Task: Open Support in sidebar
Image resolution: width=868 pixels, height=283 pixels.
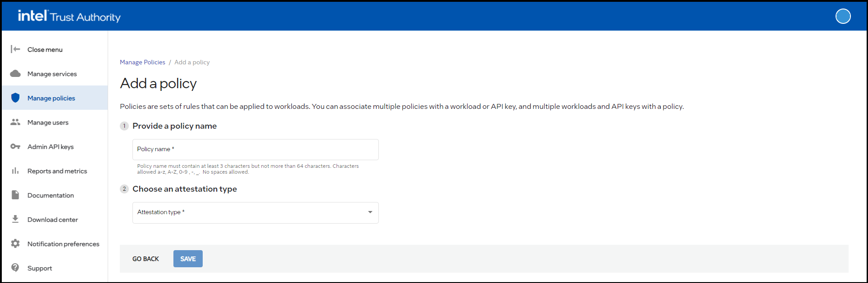Action: click(55, 268)
